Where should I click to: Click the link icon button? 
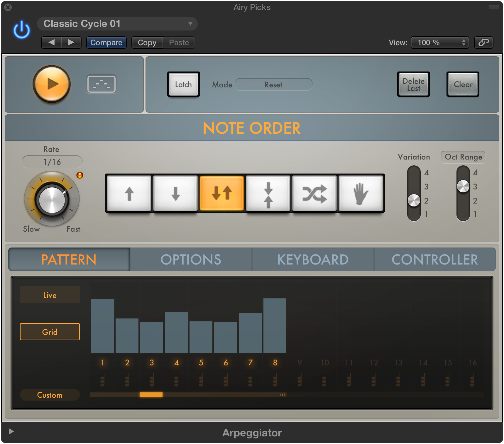tap(484, 43)
